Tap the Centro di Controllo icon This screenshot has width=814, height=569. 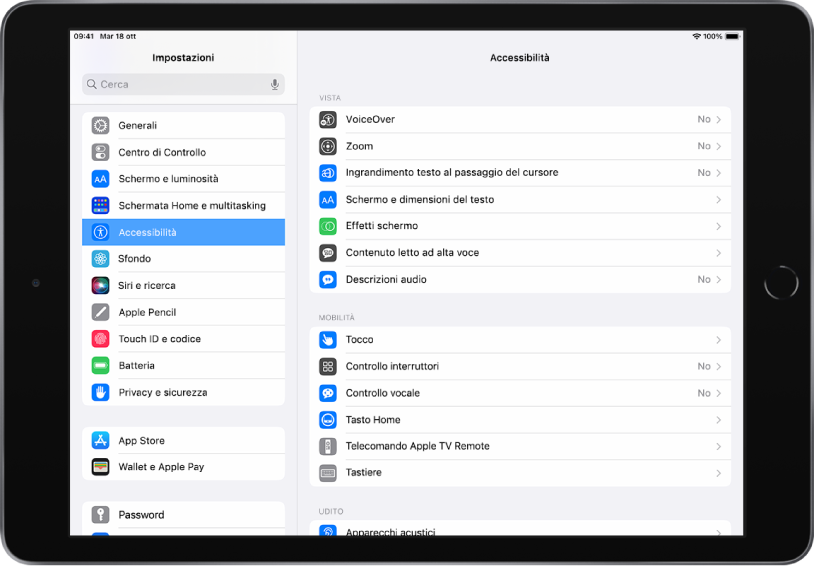[x=100, y=152]
